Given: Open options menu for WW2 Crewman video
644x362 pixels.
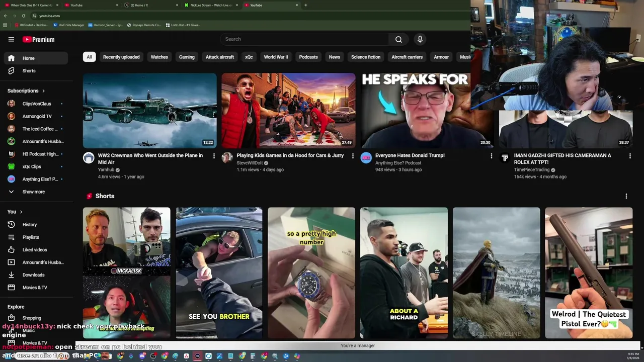Looking at the screenshot, I should click(214, 156).
